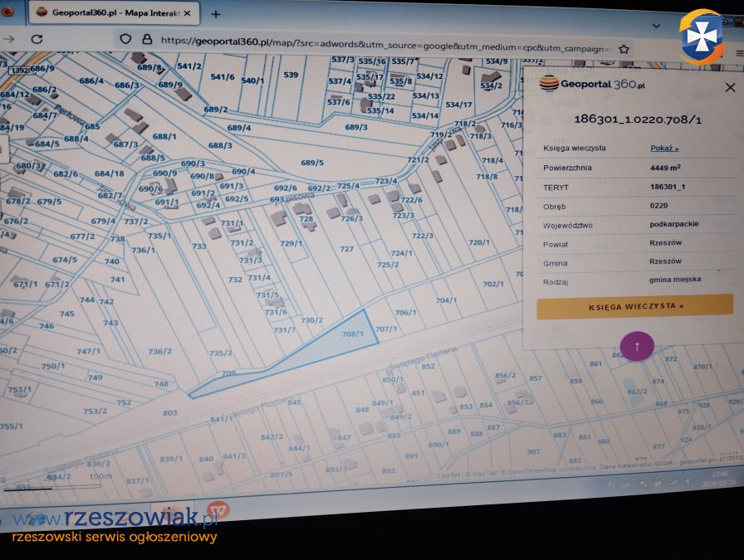Click parcel 689/5 on the map
This screenshot has height=560, width=744.
pyautogui.click(x=312, y=163)
